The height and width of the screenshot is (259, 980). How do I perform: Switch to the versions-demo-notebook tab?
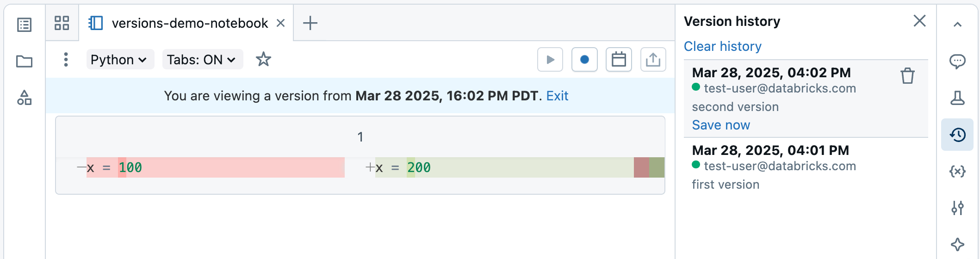pyautogui.click(x=186, y=23)
